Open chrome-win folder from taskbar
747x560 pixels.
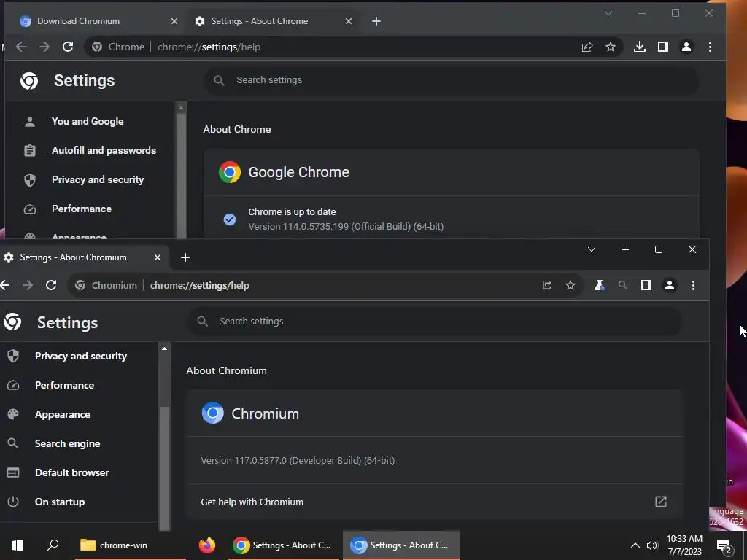(130, 545)
